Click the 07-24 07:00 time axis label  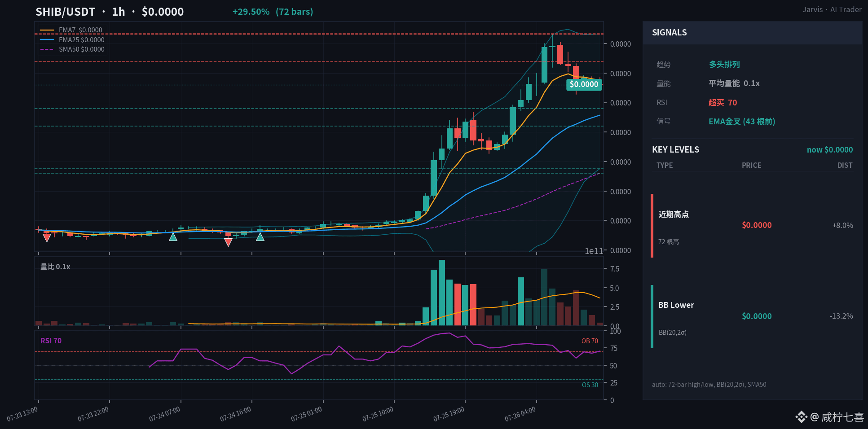point(165,414)
